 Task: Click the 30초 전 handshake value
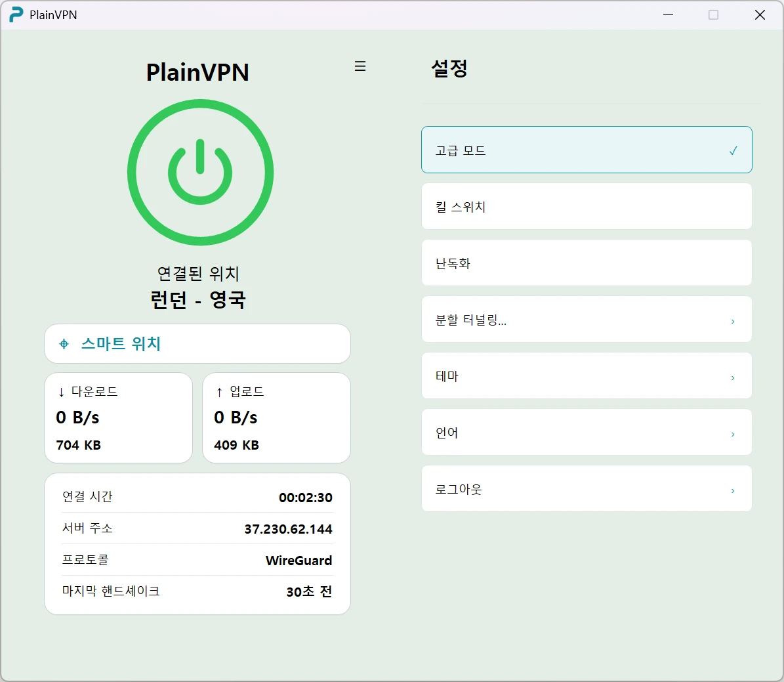click(310, 591)
